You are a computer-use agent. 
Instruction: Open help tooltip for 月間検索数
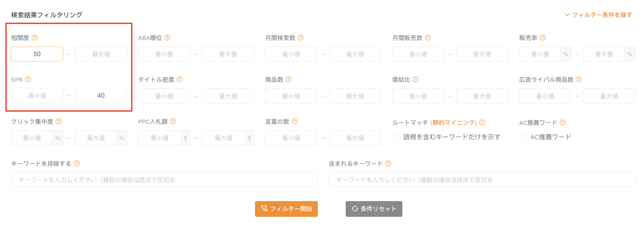pyautogui.click(x=301, y=38)
